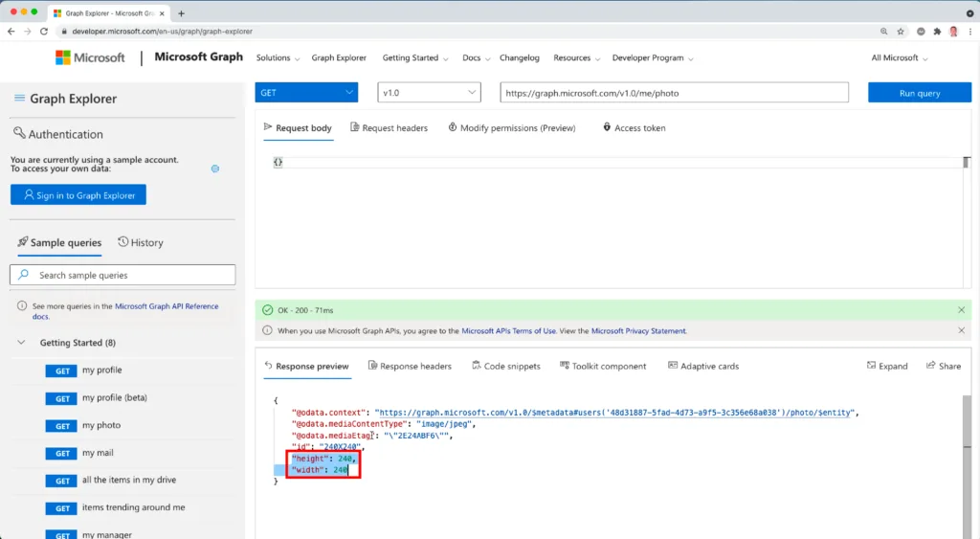Image resolution: width=980 pixels, height=539 pixels.
Task: Open the GET HTTP method dropdown
Action: pos(306,93)
